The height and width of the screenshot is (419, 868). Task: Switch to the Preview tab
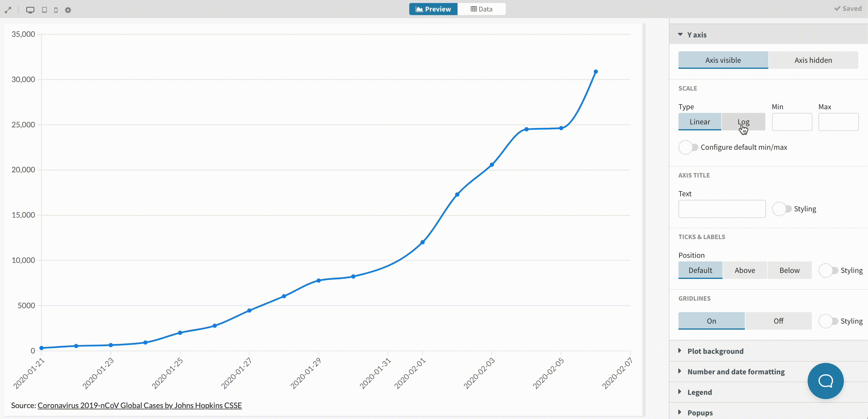[x=433, y=9]
